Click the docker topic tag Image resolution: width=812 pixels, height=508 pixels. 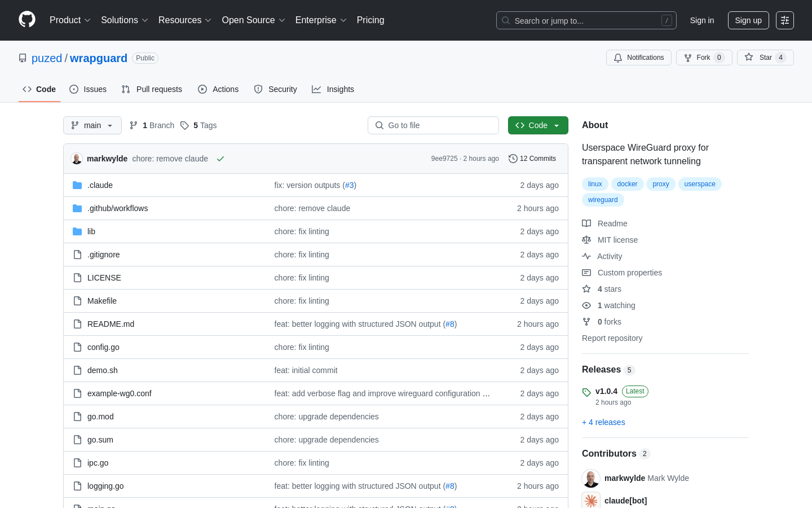pos(627,184)
